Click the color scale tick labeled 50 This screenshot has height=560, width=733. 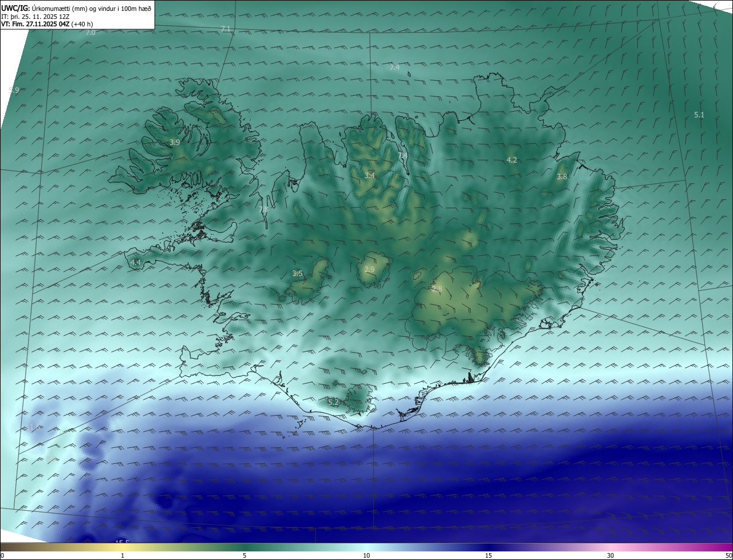[x=728, y=555]
